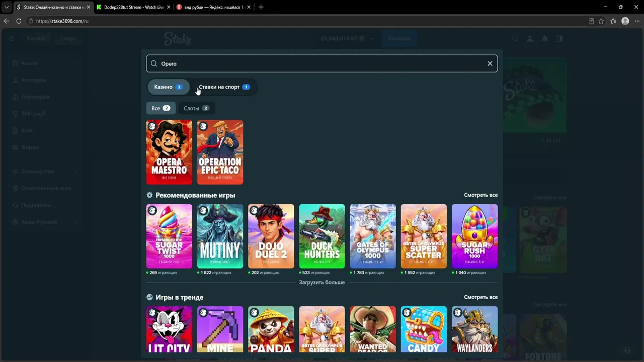Expand the dimmed Спонсорство sidebar chevron
644x362 pixels.
coord(75,171)
